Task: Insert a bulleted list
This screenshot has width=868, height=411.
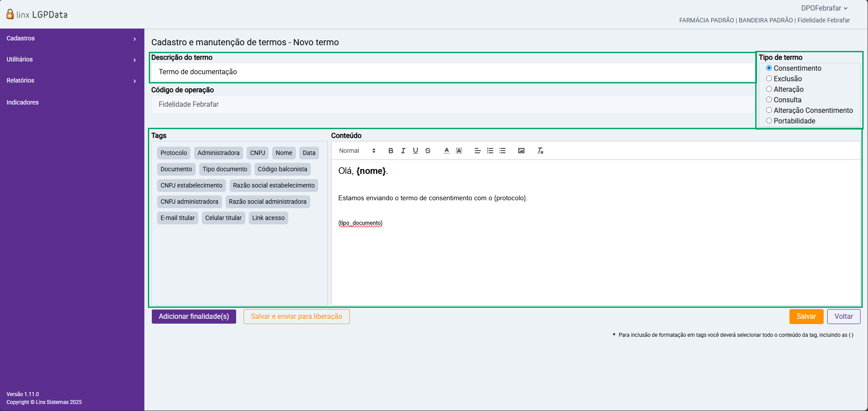Action: pos(502,151)
